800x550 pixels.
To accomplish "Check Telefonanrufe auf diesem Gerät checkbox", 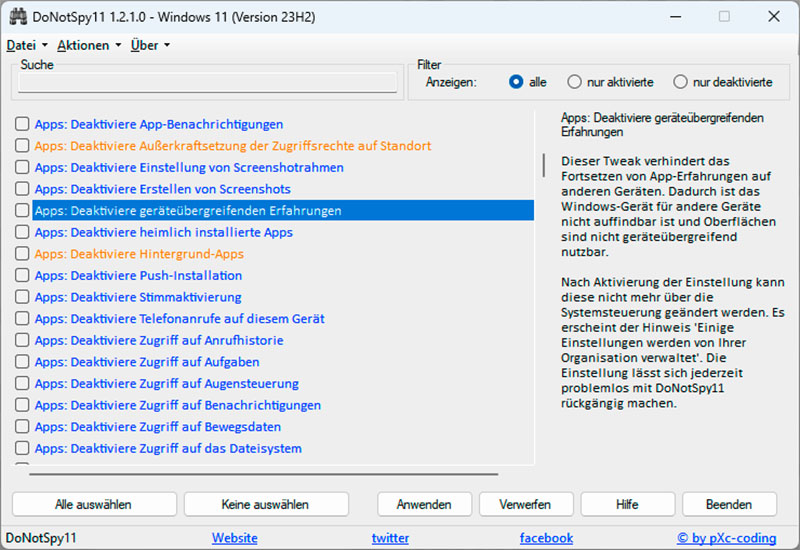I will [22, 318].
